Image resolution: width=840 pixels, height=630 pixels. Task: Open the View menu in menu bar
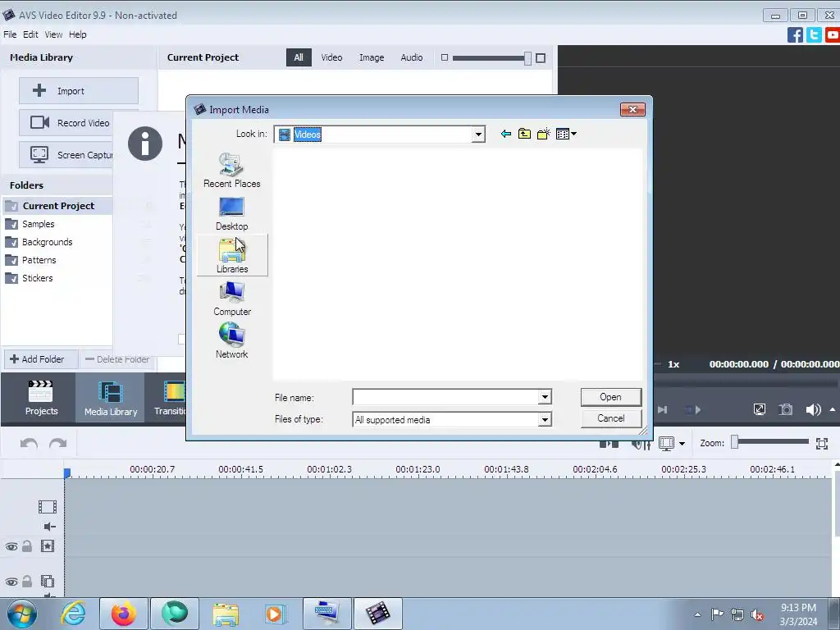tap(53, 34)
